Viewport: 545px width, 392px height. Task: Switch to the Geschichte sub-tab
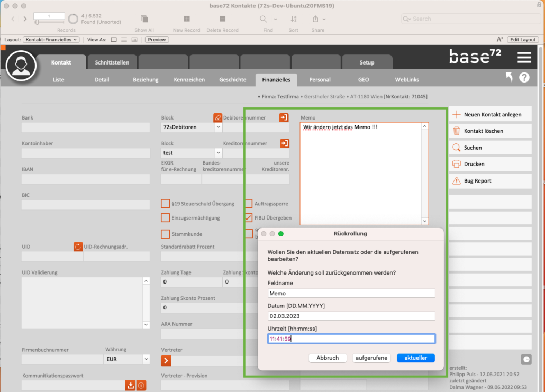point(232,79)
